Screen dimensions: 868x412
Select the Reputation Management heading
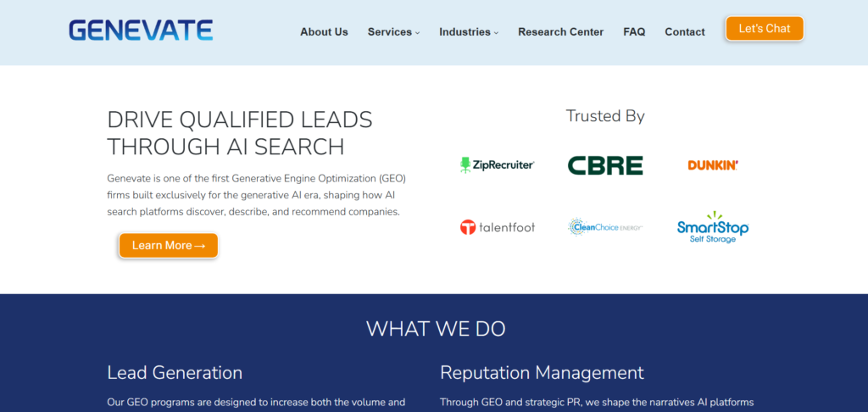point(542,373)
